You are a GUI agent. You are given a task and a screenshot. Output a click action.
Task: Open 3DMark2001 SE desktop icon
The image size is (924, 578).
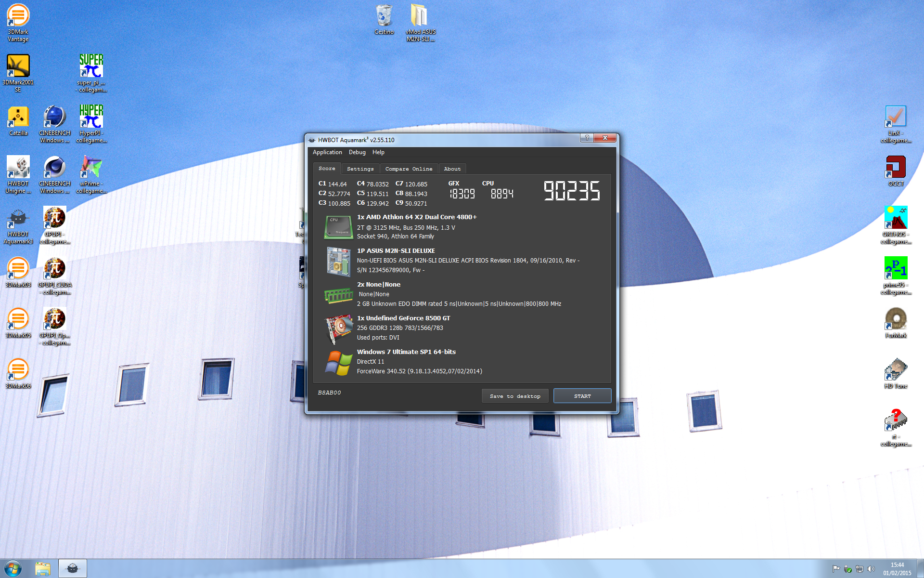pos(18,73)
